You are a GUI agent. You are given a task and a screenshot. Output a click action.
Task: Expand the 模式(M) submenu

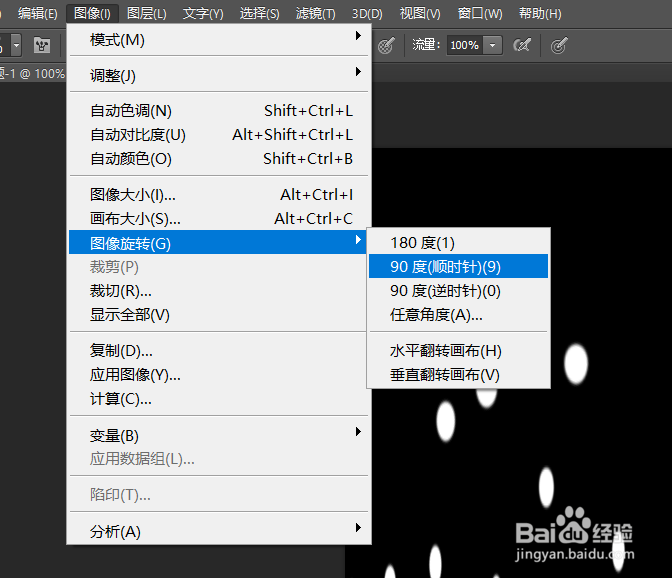tap(219, 40)
